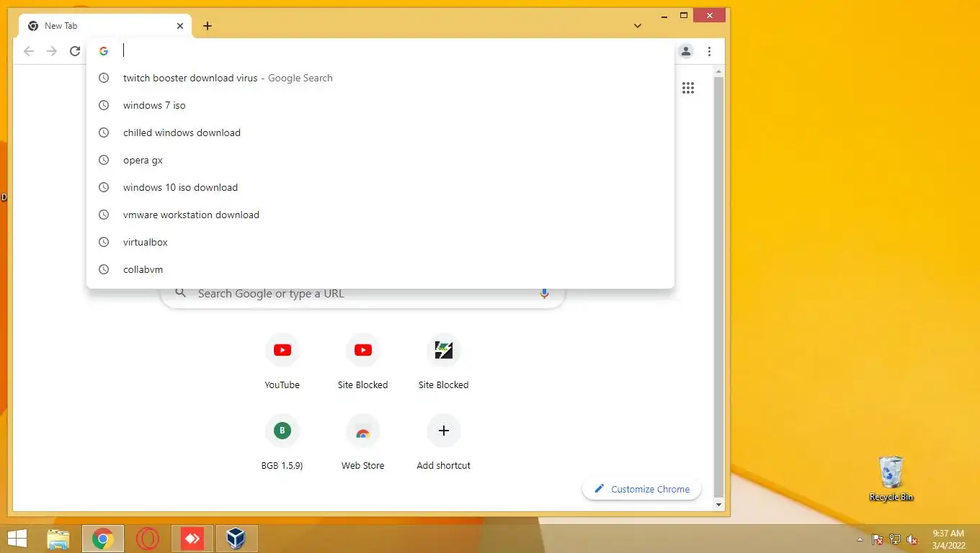The width and height of the screenshot is (980, 553).
Task: Click the muted volume tray icon
Action: tap(912, 539)
